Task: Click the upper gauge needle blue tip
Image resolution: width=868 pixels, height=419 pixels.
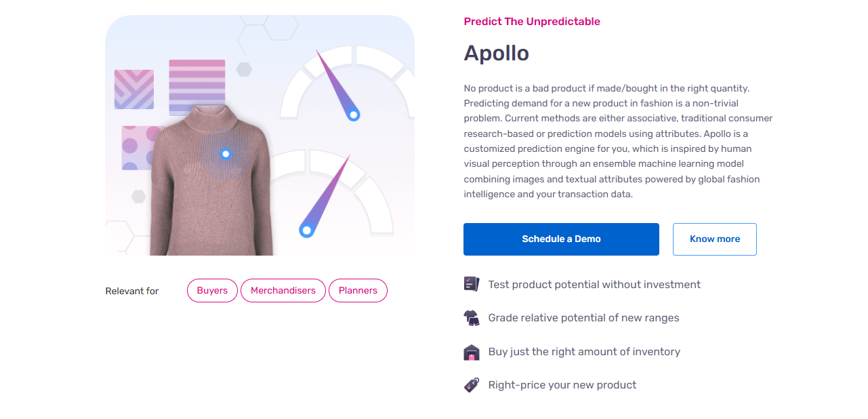Action: (x=353, y=115)
